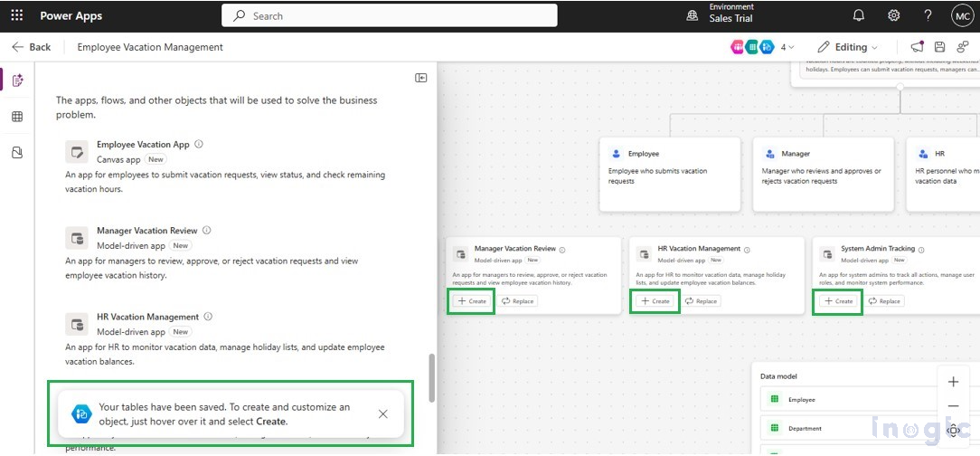Click the Employee Vacation Management title
Viewport: 980px width, 456px height.
[150, 47]
